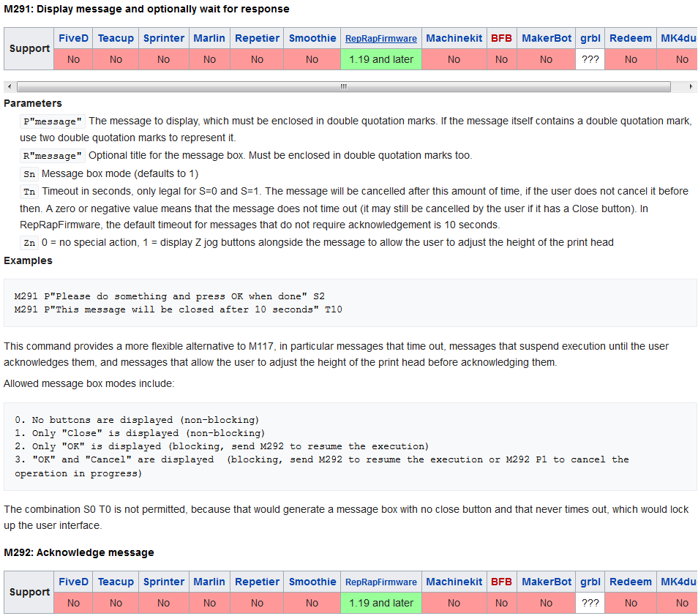Click the Examples subheading
The width and height of the screenshot is (698, 616).
(28, 260)
